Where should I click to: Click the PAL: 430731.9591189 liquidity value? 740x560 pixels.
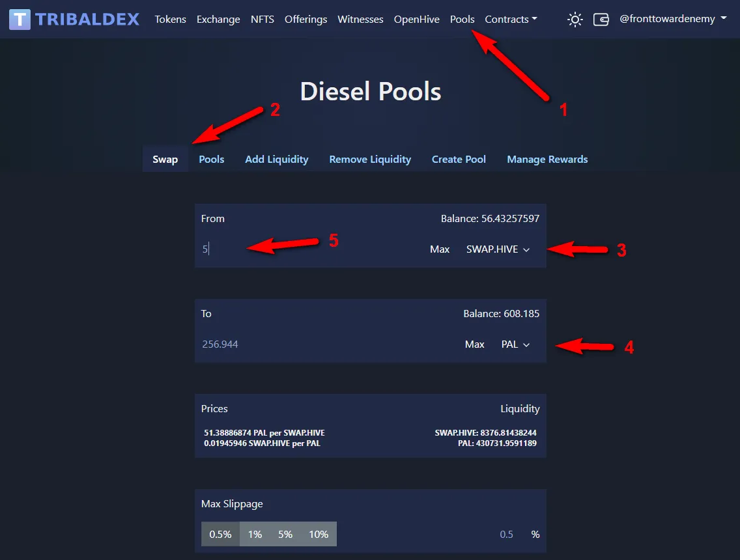[x=497, y=443]
